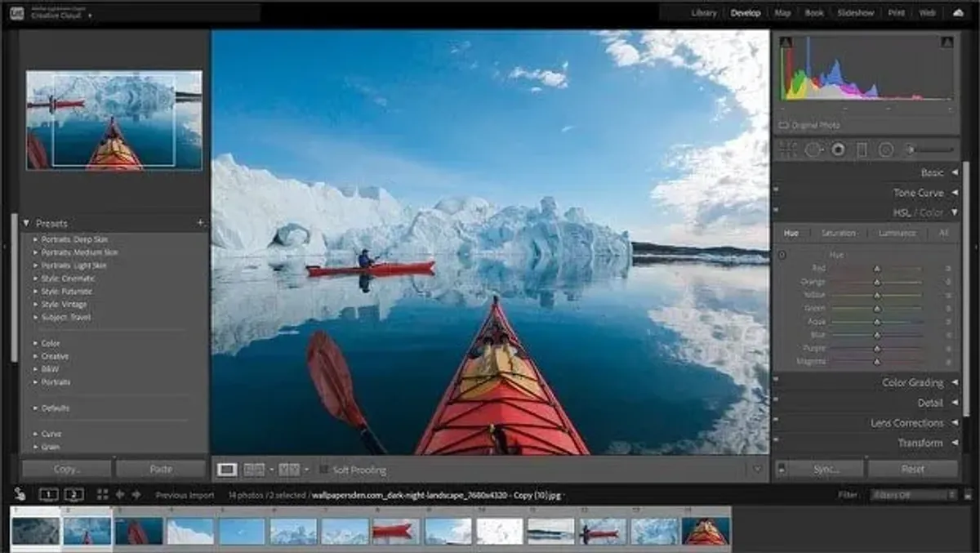This screenshot has height=553, width=980.
Task: Enable Soft Proofing checkbox
Action: tap(323, 470)
